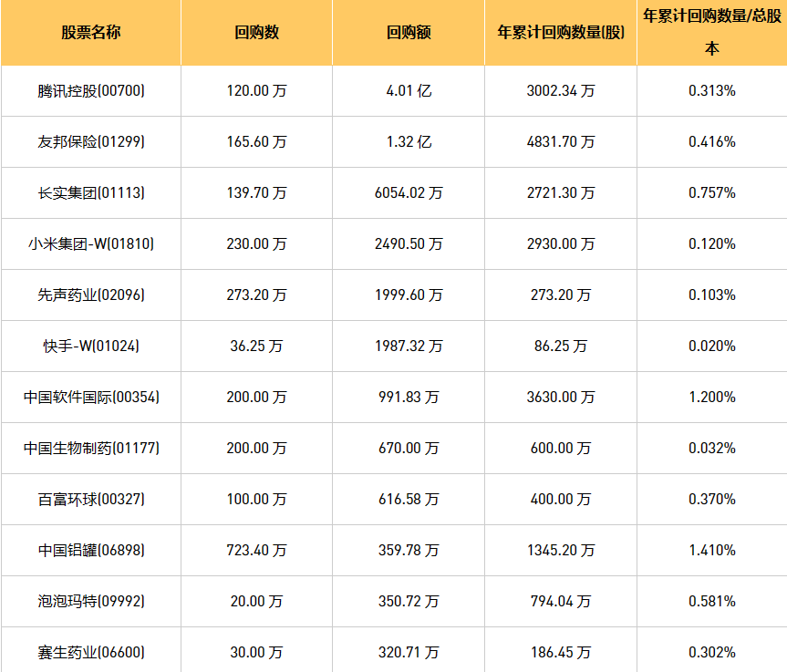
Task: Click the 4831.70 万 cumulative cell
Action: (x=561, y=142)
